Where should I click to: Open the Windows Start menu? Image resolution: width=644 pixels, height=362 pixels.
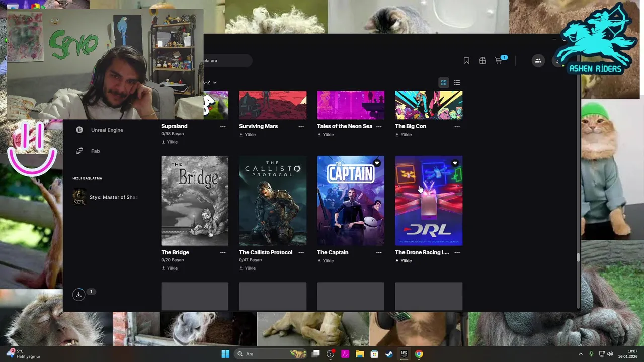pos(225,354)
